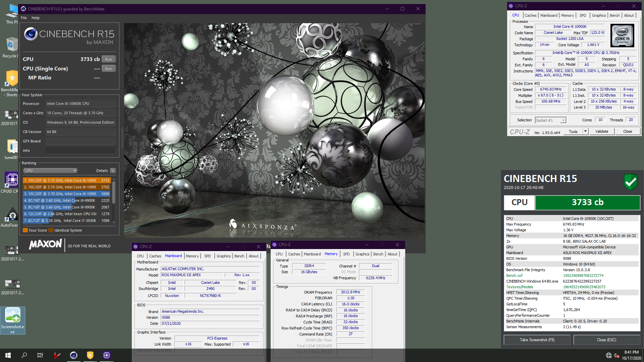
Task: Click the Info field in Cinebench
Action: [x=80, y=150]
